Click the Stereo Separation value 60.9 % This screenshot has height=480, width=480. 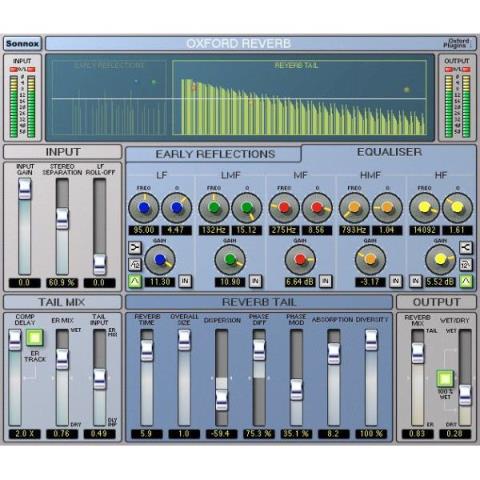(62, 283)
